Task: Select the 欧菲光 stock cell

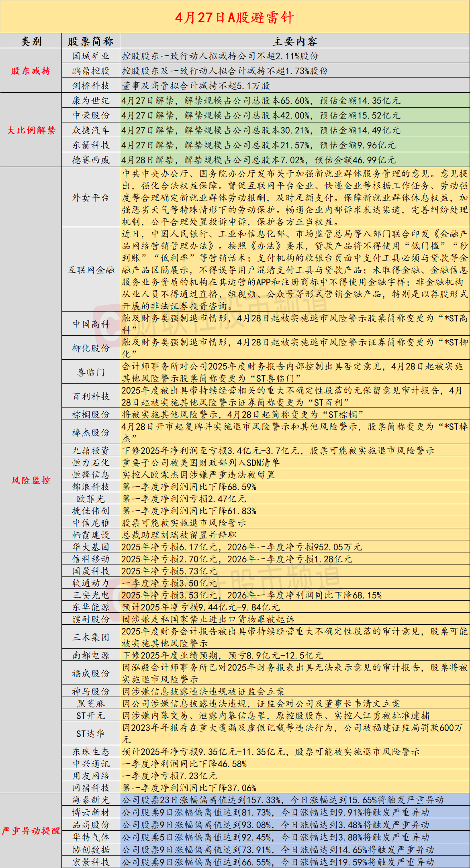Action: (91, 499)
